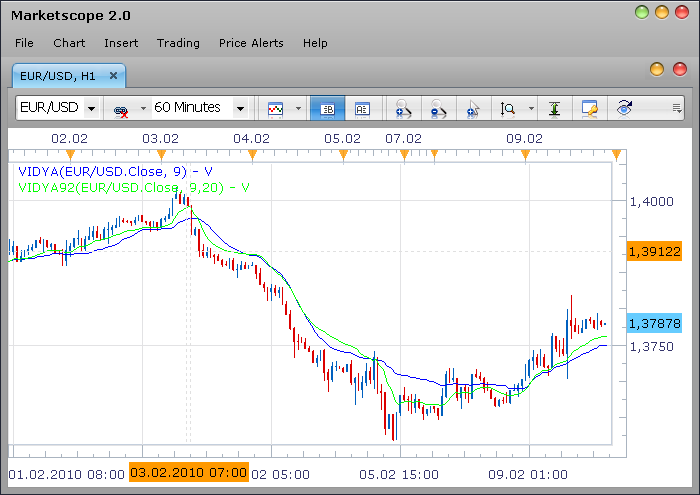Close the EUR/USD, H1 tab
The height and width of the screenshot is (495, 700).
click(113, 75)
